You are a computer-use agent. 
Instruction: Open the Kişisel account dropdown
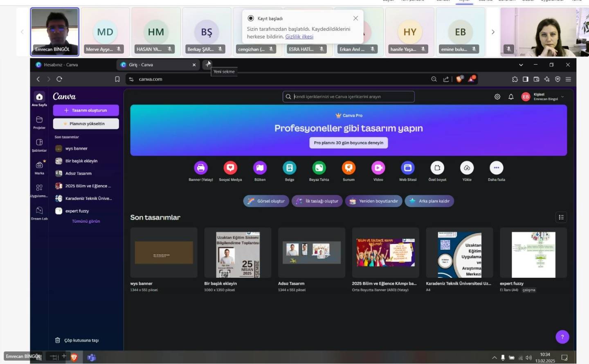544,97
